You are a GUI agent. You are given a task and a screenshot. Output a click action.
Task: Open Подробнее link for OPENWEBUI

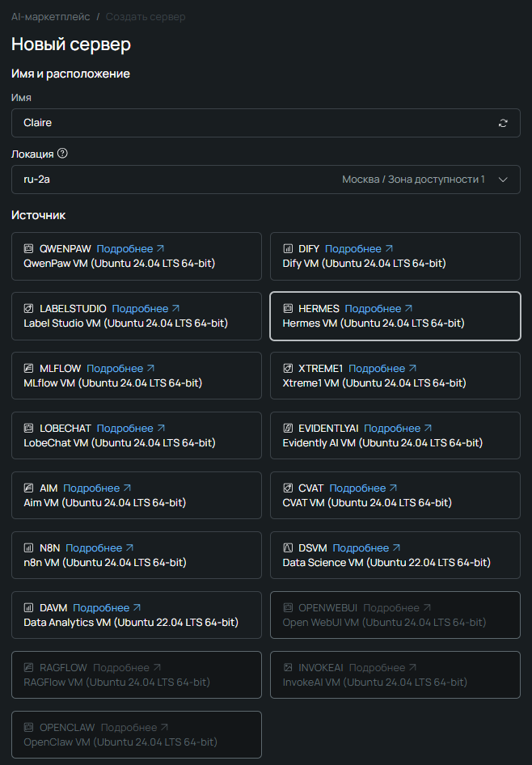point(397,608)
